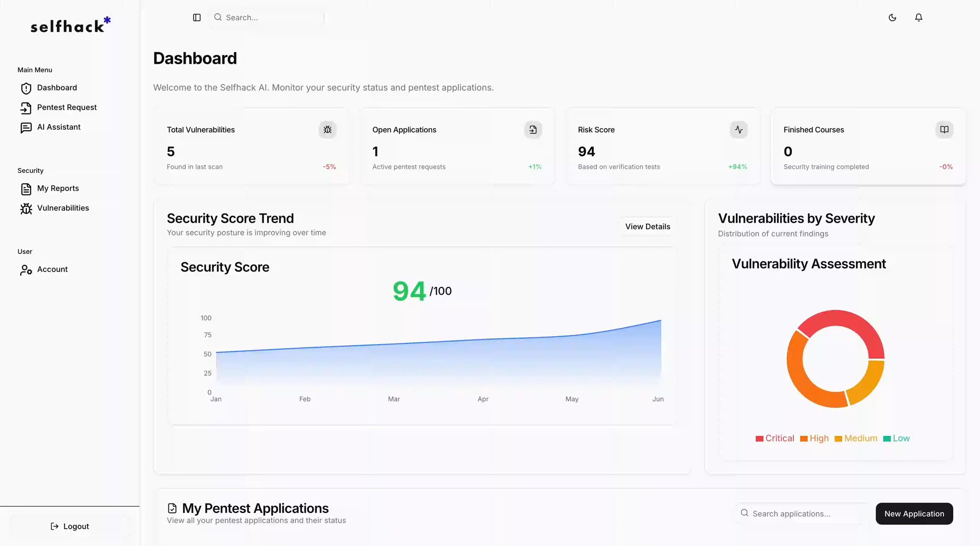Click the Open Applications card icon
This screenshot has height=546, width=980.
click(533, 130)
